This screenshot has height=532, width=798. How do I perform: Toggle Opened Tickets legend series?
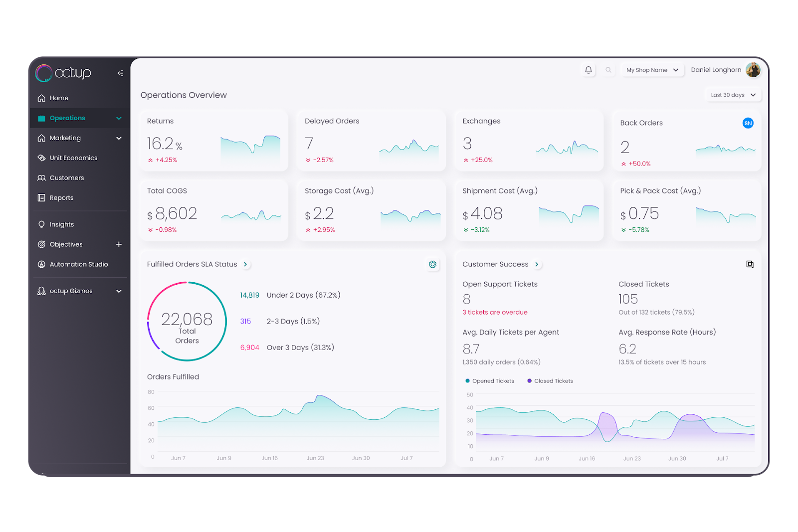coord(489,381)
